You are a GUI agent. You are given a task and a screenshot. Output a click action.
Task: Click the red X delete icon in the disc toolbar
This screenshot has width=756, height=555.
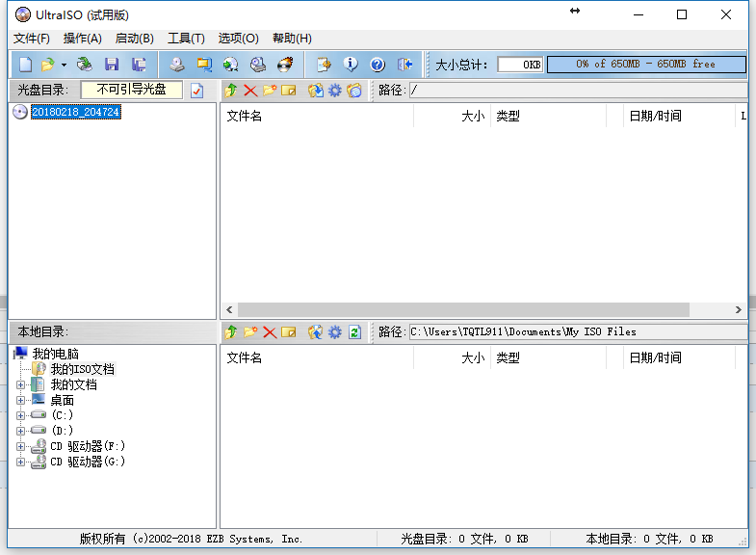(250, 91)
